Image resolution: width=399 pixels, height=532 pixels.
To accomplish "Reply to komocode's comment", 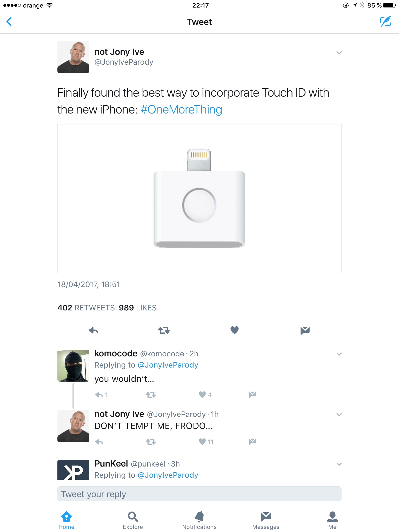I will (x=99, y=395).
